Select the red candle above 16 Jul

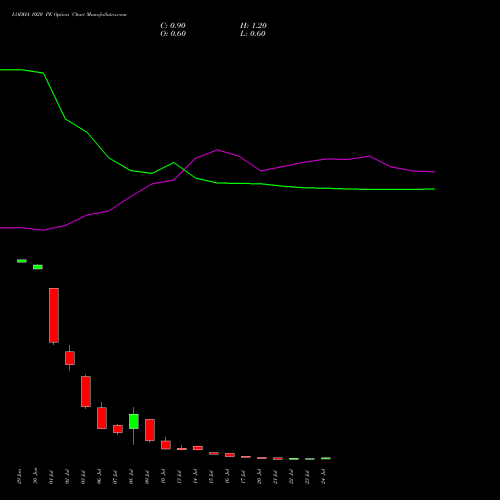pos(230,455)
